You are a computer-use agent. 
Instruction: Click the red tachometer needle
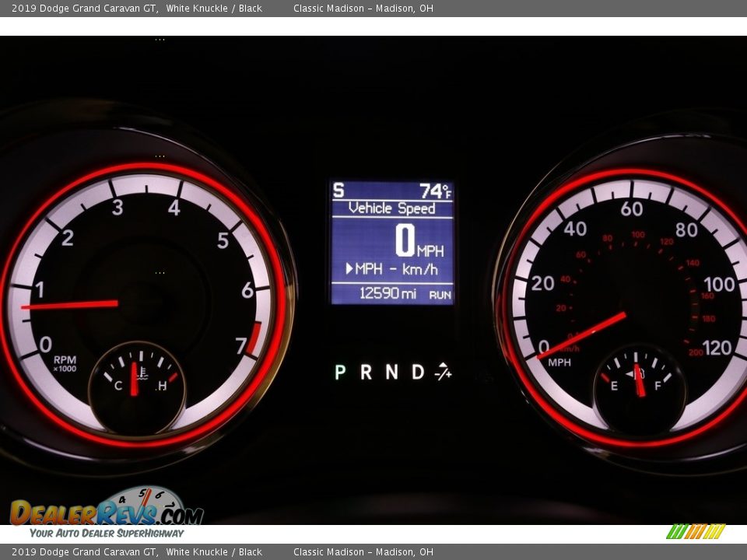pyautogui.click(x=70, y=304)
